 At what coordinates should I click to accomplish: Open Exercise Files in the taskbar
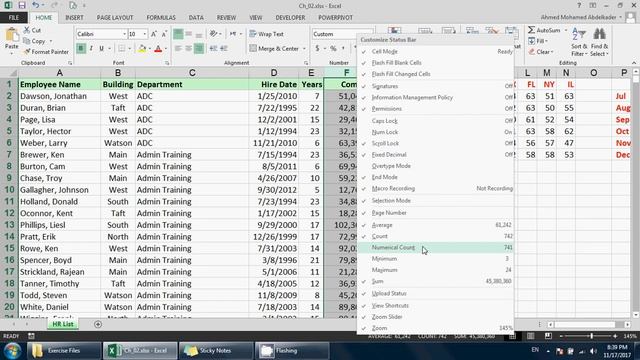pyautogui.click(x=64, y=351)
